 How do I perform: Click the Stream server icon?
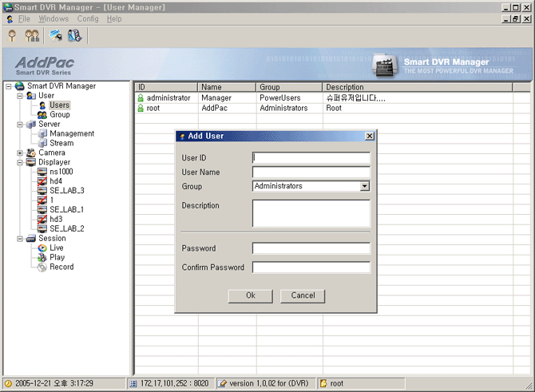click(42, 143)
